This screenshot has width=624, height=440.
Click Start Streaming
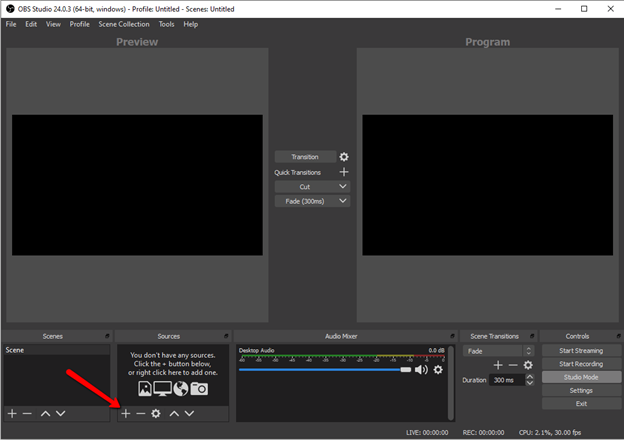point(581,350)
